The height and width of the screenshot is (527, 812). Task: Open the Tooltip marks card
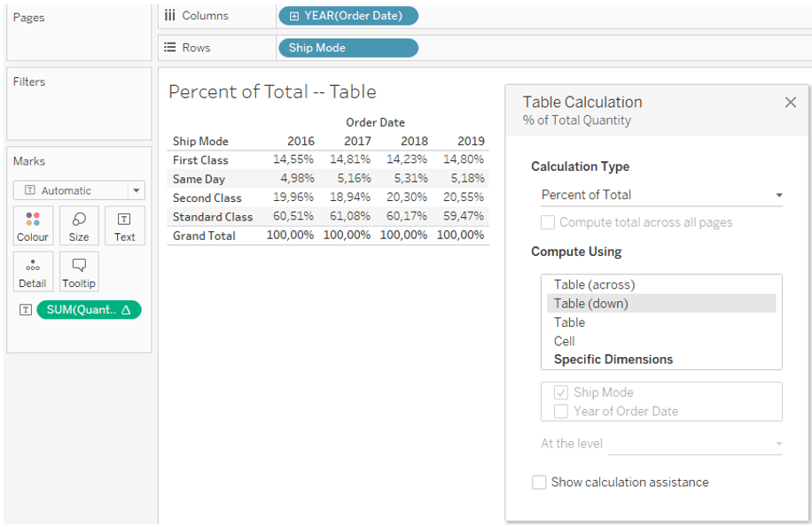point(79,272)
